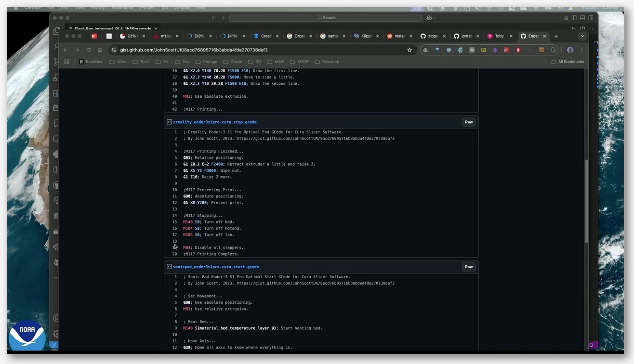The height and width of the screenshot is (364, 634).
Task: Close the Ender GitHub tab
Action: (x=544, y=36)
